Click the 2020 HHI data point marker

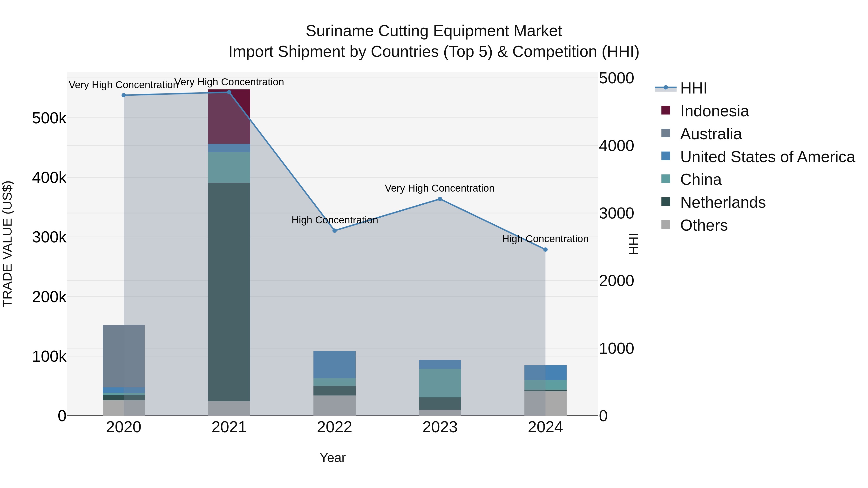pyautogui.click(x=124, y=95)
